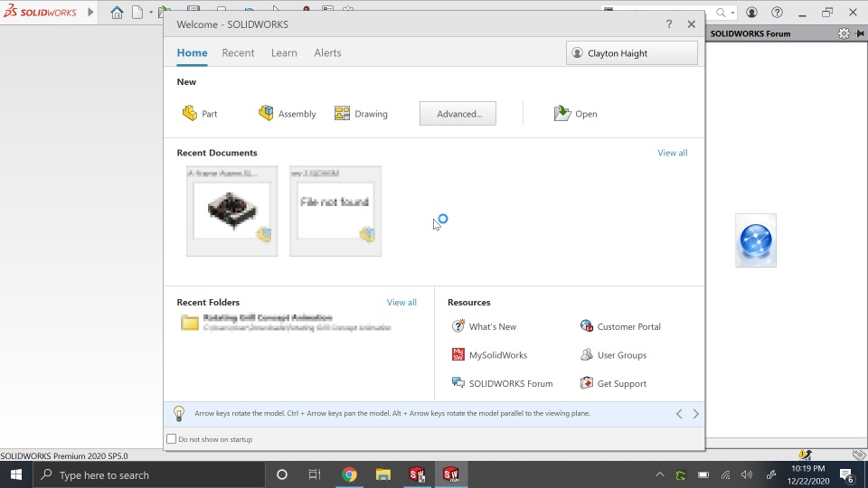Create a new Drawing document
The height and width of the screenshot is (488, 868).
coord(361,114)
